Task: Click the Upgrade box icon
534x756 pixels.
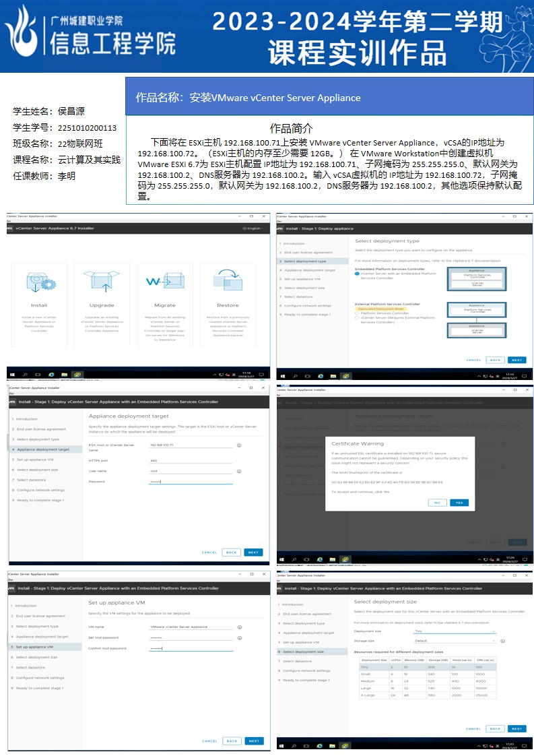Action: 102,282
